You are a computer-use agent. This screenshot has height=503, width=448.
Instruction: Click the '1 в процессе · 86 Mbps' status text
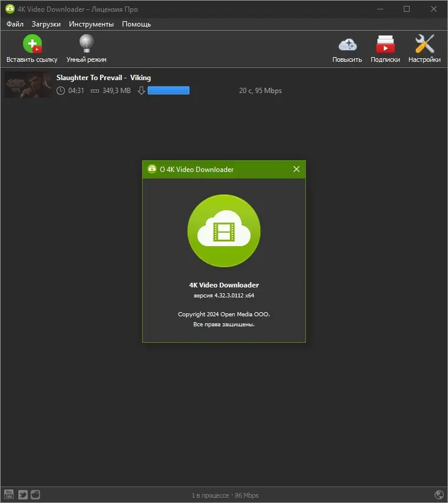pyautogui.click(x=225, y=495)
